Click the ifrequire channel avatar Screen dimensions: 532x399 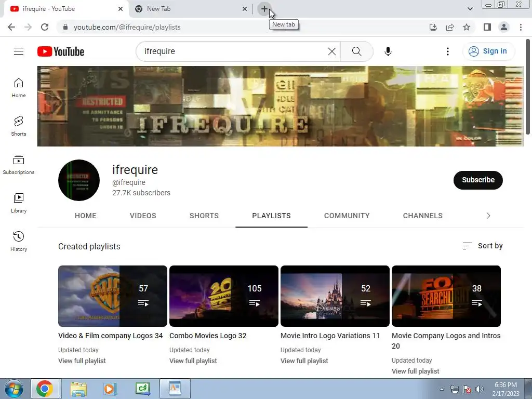[79, 180]
